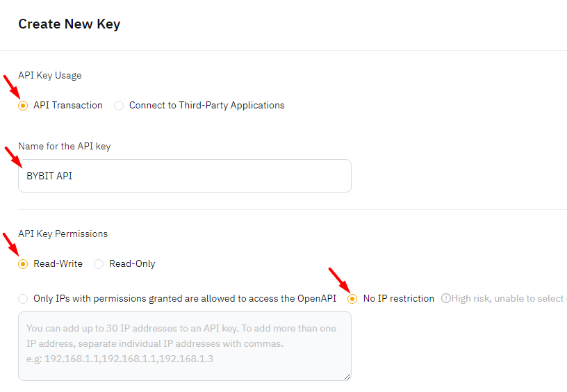Click the Read-Write option label text
The width and height of the screenshot is (567, 392).
(x=58, y=263)
